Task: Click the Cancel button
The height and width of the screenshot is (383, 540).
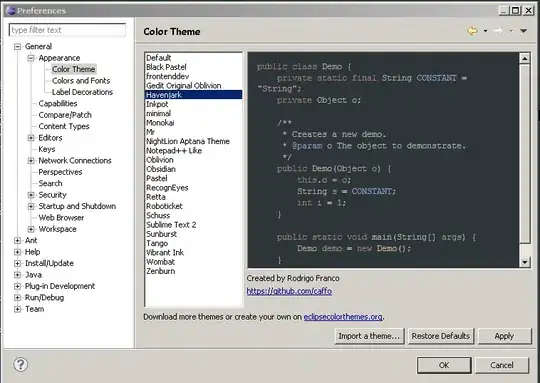Action: pyautogui.click(x=502, y=365)
